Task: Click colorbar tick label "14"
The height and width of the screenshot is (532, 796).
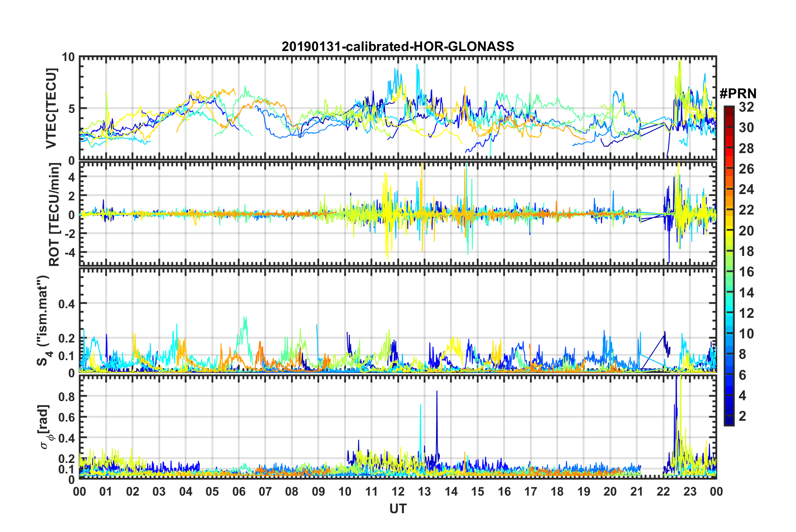Action: click(746, 292)
